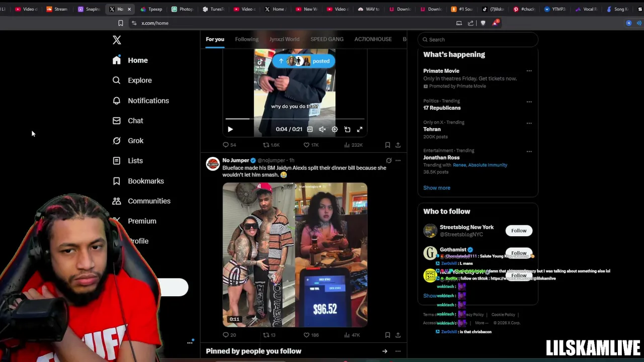The height and width of the screenshot is (362, 644).
Task: Open options for Tehran trend
Action: (x=529, y=123)
